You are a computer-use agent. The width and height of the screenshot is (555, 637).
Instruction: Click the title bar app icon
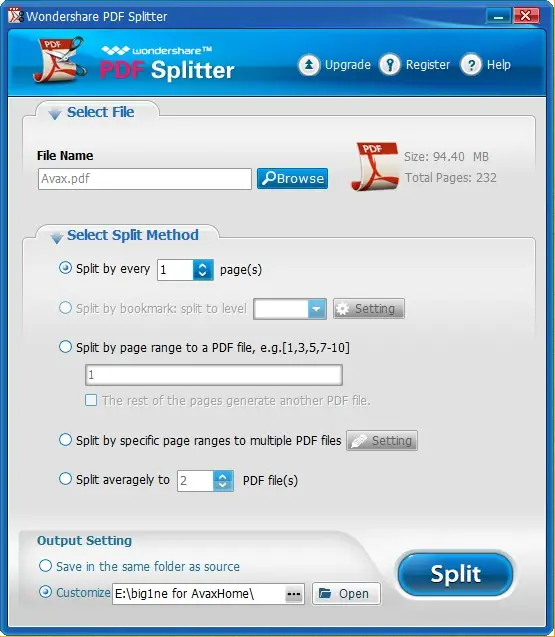pos(15,15)
